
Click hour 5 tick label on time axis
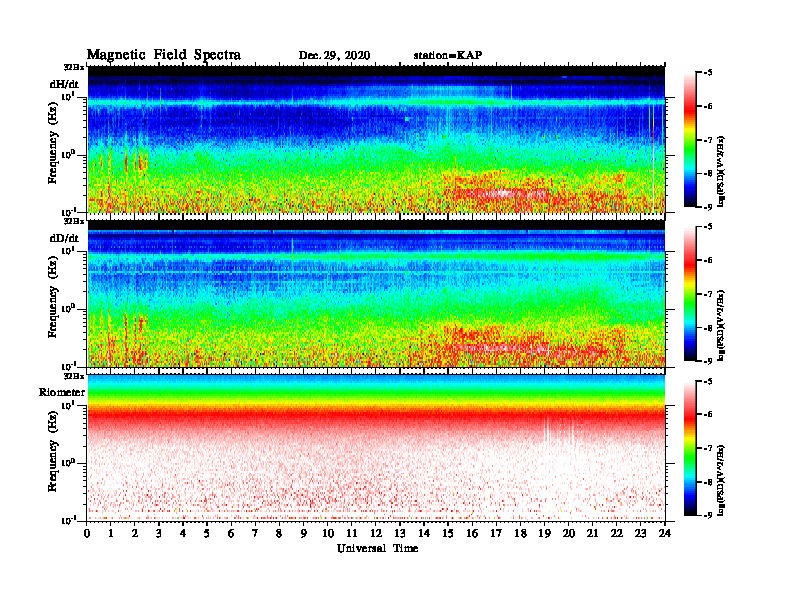pyautogui.click(x=207, y=533)
